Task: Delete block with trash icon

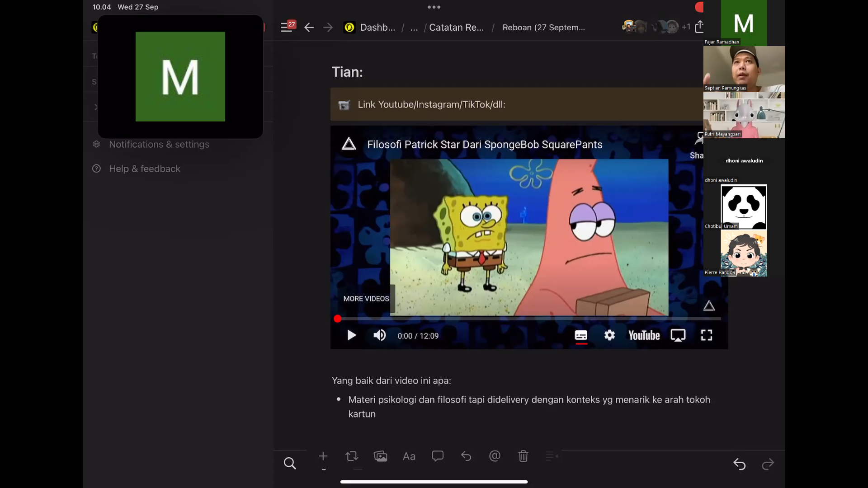Action: point(523,456)
